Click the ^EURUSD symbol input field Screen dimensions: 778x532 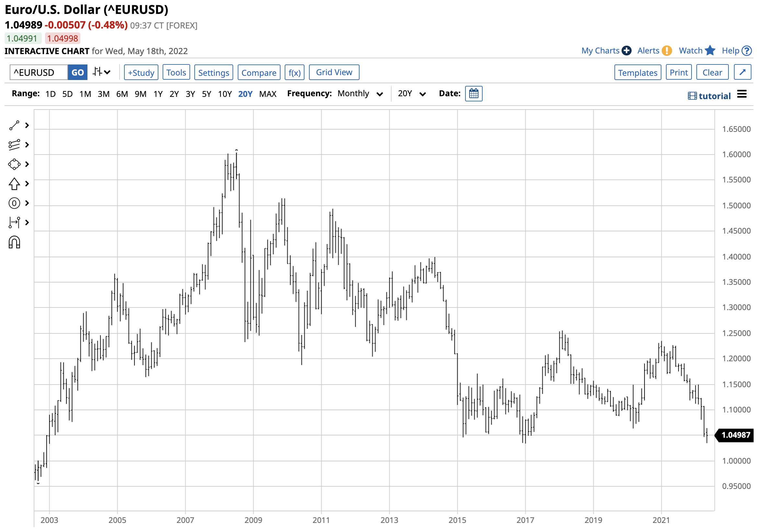coord(39,73)
